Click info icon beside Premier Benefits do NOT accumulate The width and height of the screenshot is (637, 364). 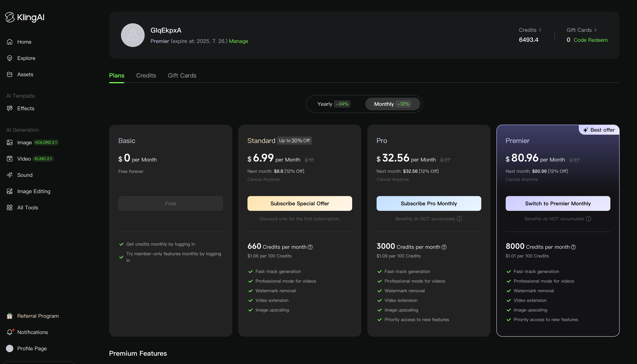(x=589, y=219)
